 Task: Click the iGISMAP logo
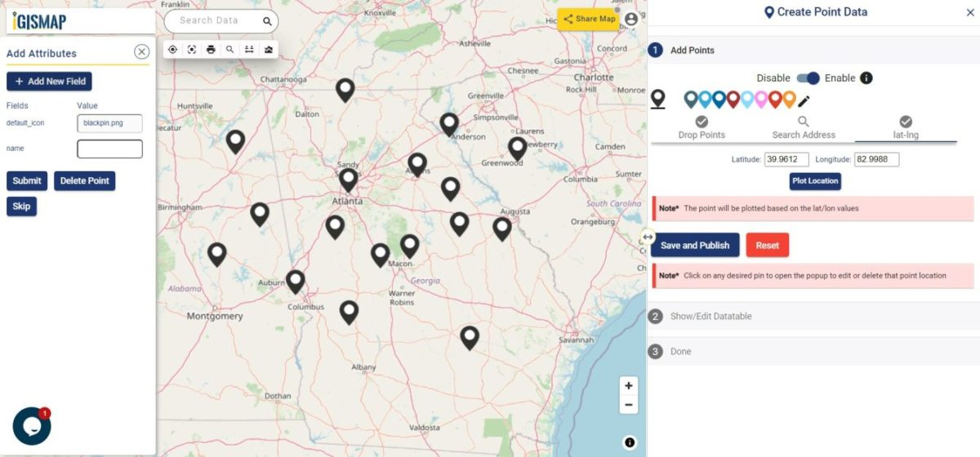tap(40, 21)
